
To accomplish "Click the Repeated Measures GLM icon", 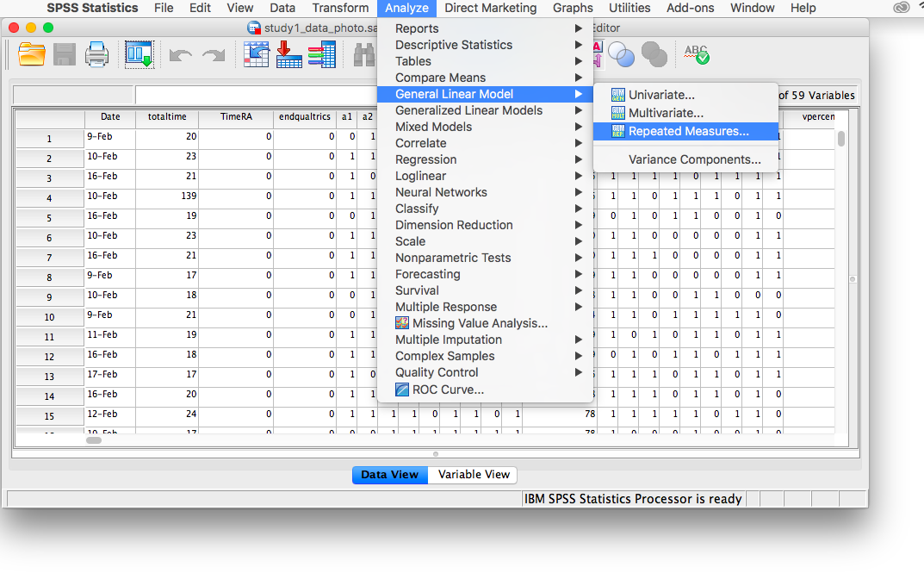I will tap(617, 132).
